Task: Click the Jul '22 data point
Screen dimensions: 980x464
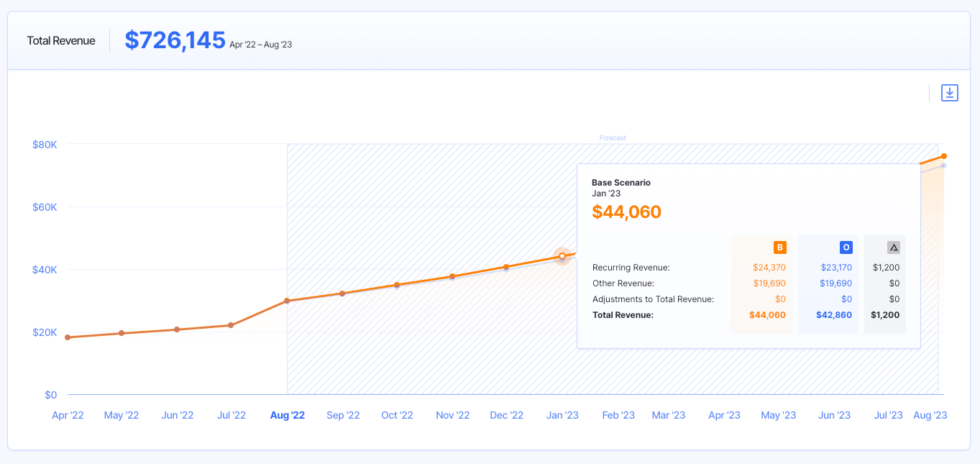Action: (231, 325)
